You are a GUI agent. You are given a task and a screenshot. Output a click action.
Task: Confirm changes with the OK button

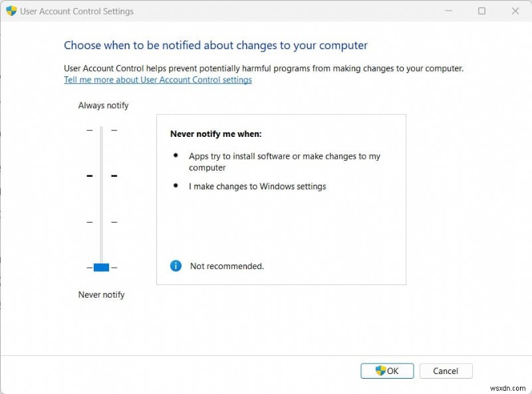[x=387, y=371]
